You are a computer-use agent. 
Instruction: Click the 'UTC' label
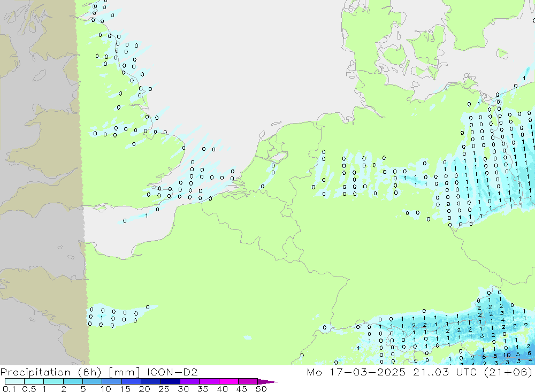[467, 372]
